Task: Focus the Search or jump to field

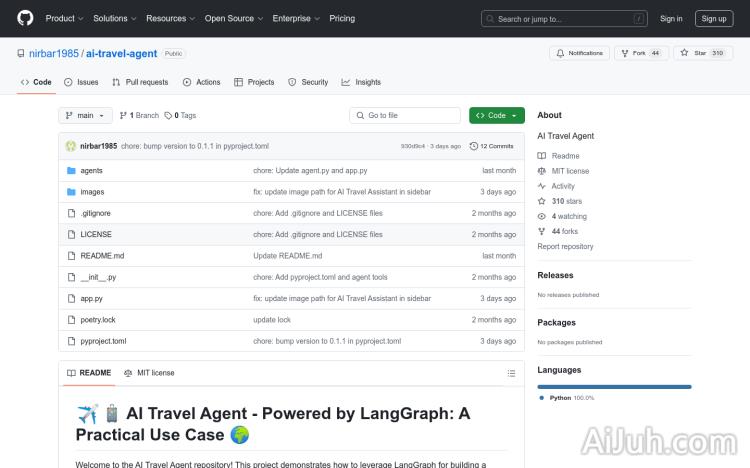Action: coord(564,19)
